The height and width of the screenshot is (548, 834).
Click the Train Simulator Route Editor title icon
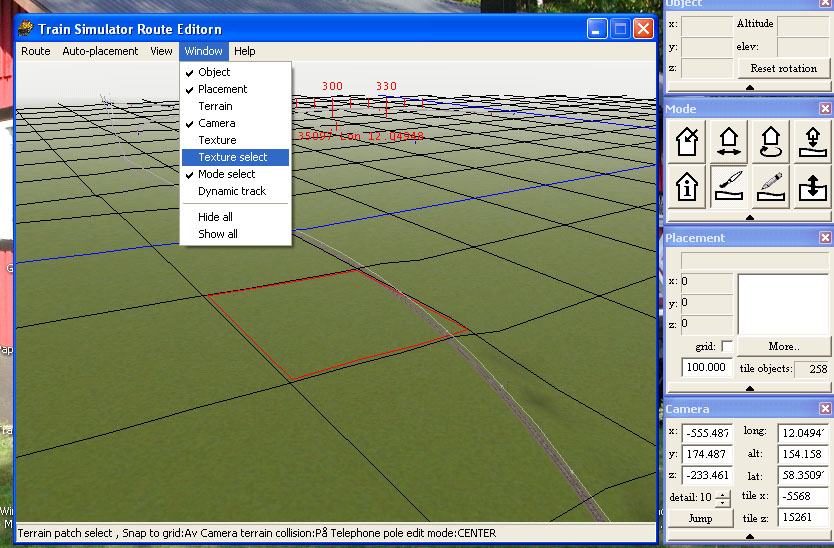click(x=26, y=28)
